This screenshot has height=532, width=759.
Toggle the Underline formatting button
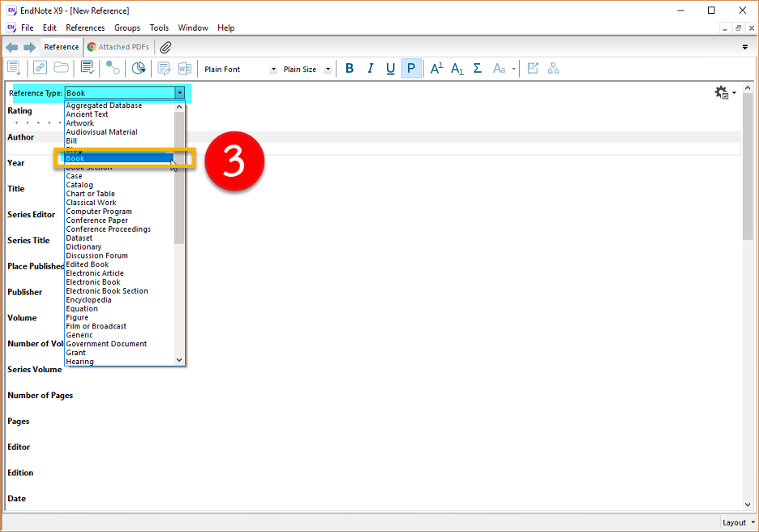(391, 69)
